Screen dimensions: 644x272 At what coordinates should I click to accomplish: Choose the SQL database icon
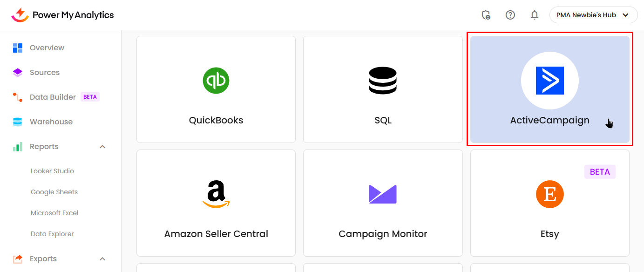point(383,81)
